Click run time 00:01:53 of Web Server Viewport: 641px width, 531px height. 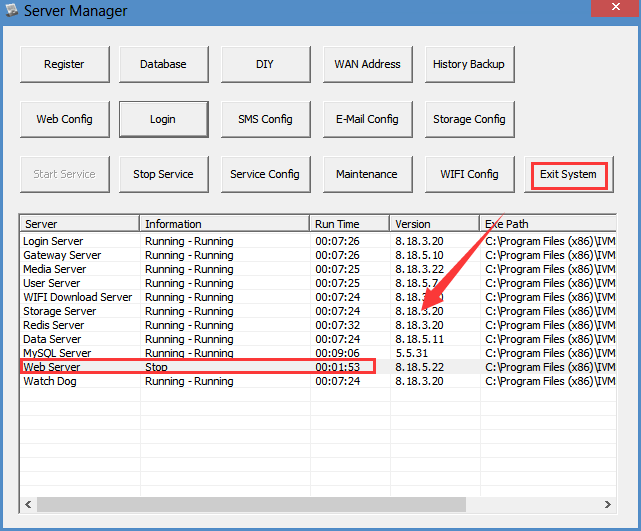(x=337, y=367)
